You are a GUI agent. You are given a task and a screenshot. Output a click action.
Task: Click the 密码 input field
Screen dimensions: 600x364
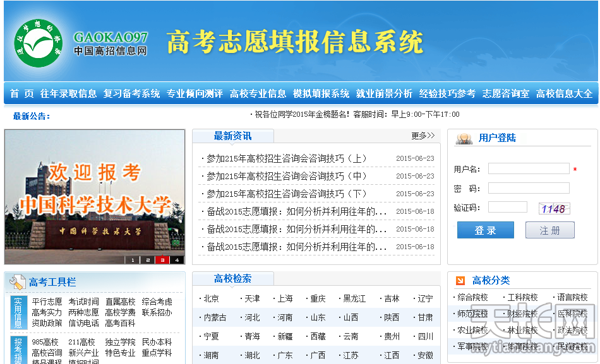point(529,188)
